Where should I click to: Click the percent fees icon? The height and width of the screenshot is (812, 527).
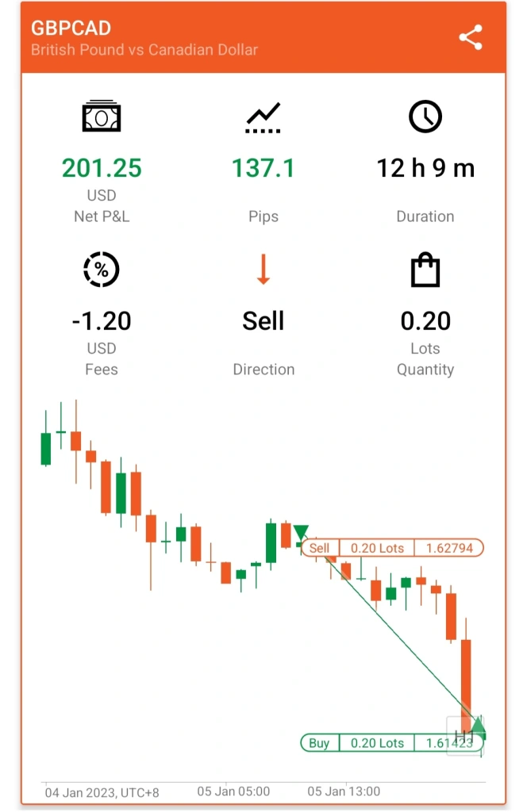point(102,270)
